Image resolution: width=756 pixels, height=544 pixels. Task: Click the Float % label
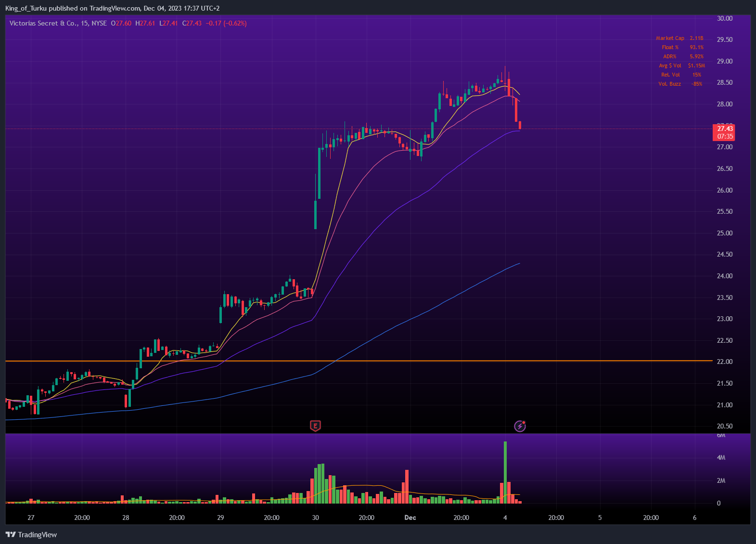670,47
